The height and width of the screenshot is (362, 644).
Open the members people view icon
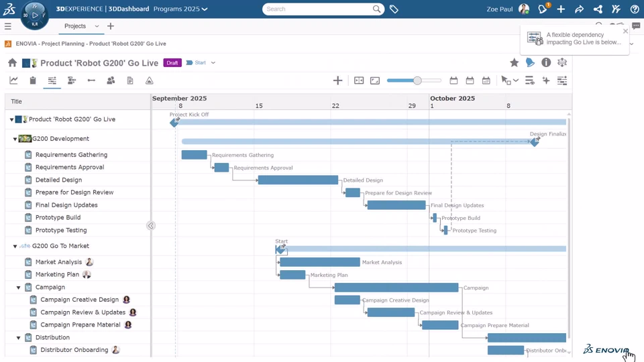point(111,80)
